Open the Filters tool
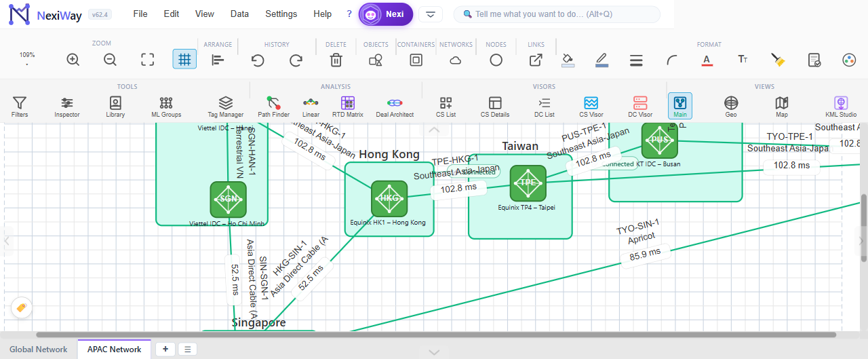 coord(20,106)
